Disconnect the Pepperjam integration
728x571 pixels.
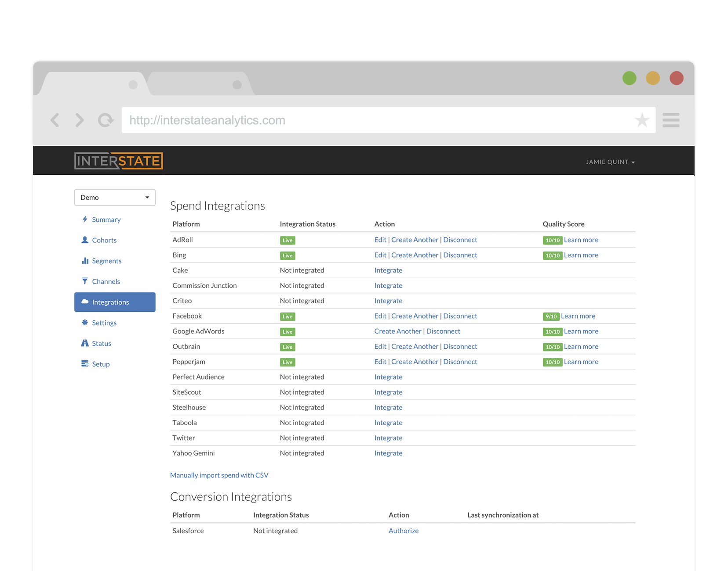460,361
